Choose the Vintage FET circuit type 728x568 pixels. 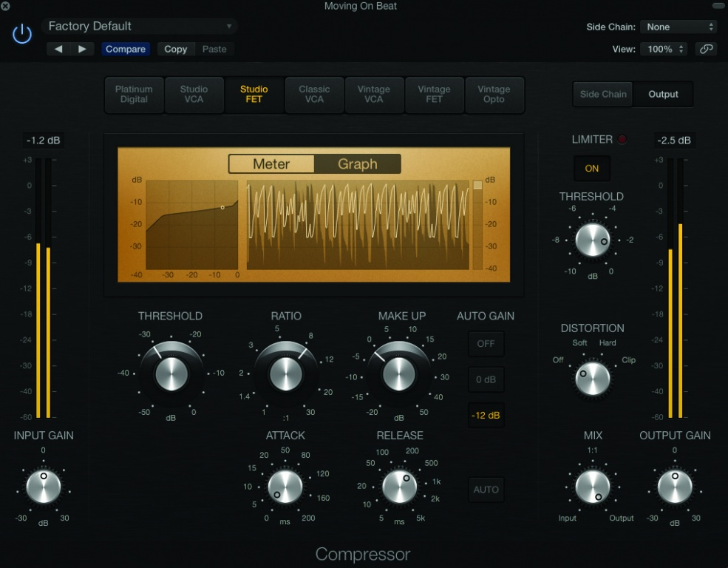click(435, 95)
